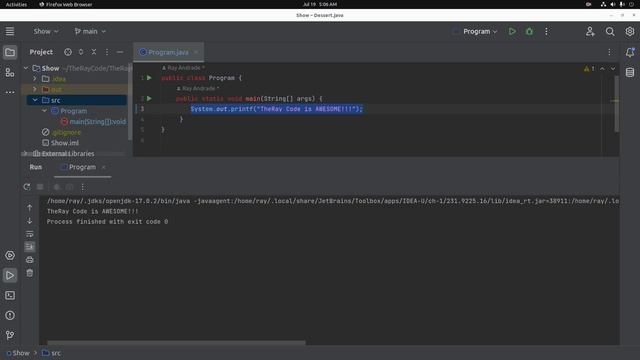Image resolution: width=640 pixels, height=360 pixels.
Task: Expand the out folder
Action: pyautogui.click(x=35, y=89)
